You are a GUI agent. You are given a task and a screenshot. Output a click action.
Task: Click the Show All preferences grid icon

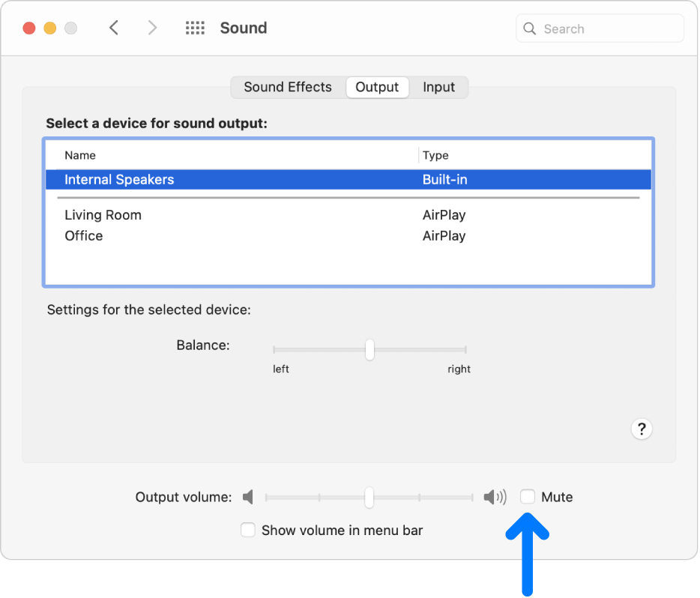(195, 28)
